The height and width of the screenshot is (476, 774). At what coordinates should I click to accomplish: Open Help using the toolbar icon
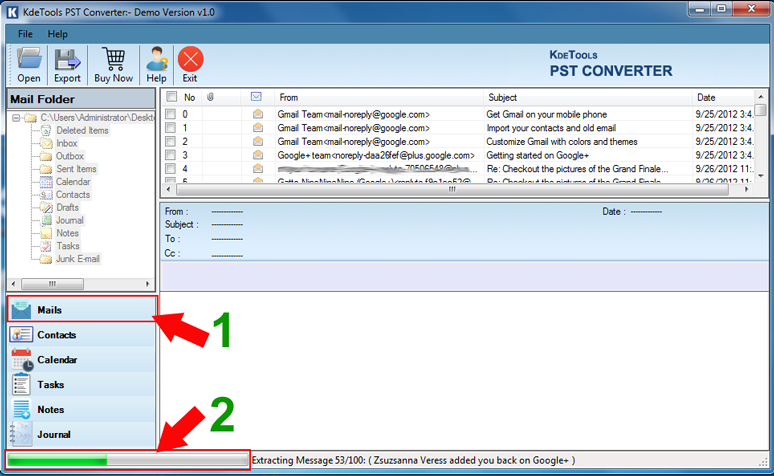(x=156, y=62)
